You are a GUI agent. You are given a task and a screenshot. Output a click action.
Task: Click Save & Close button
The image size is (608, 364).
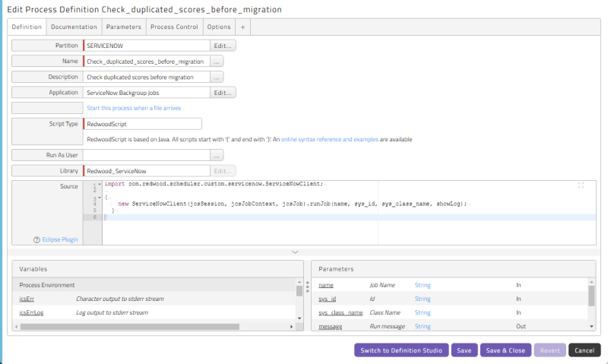[x=505, y=350]
